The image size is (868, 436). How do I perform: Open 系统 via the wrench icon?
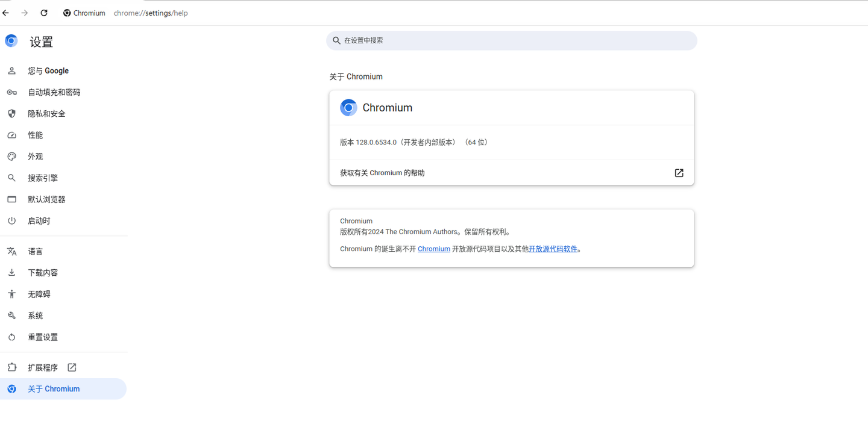(12, 315)
